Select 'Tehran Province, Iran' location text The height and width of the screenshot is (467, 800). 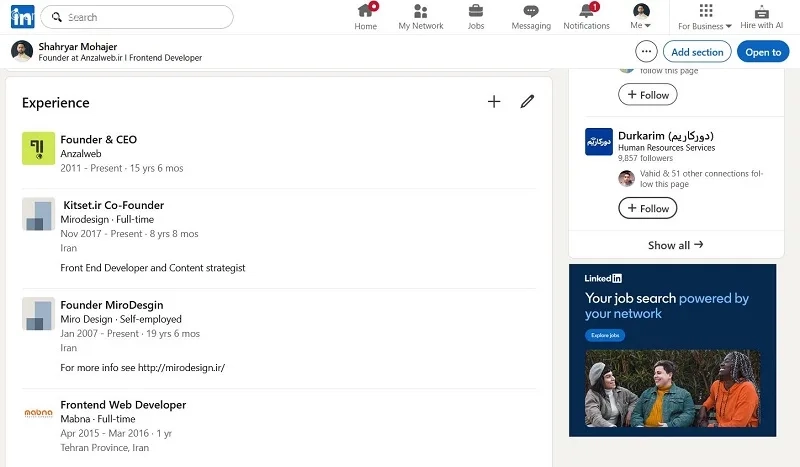105,448
